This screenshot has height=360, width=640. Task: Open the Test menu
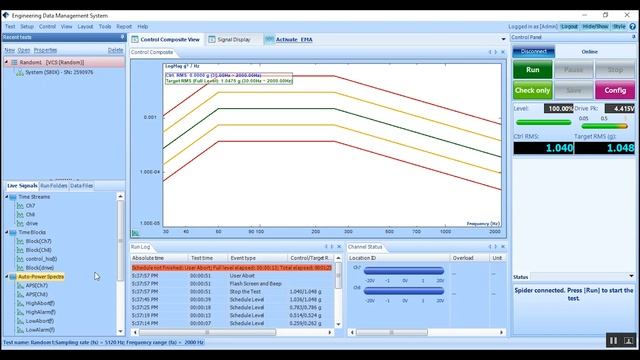(10, 27)
